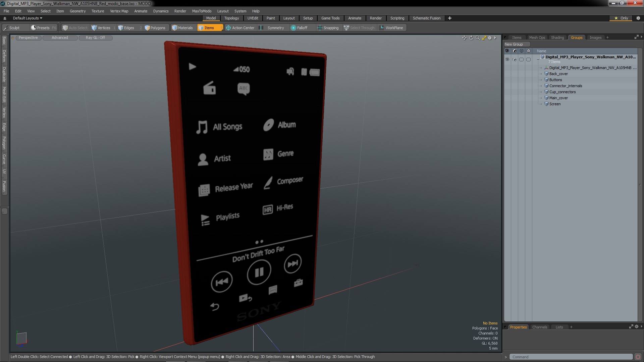Click the viewport rotate icon

(471, 38)
